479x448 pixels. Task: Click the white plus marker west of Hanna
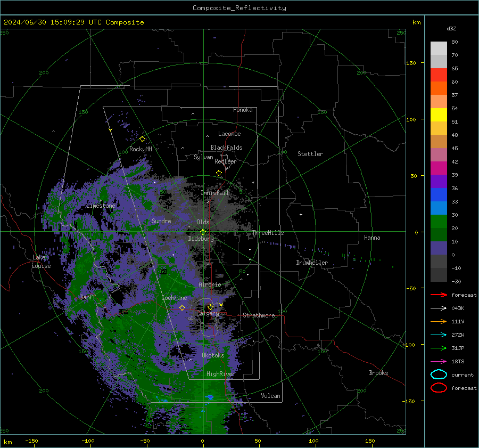301,214
